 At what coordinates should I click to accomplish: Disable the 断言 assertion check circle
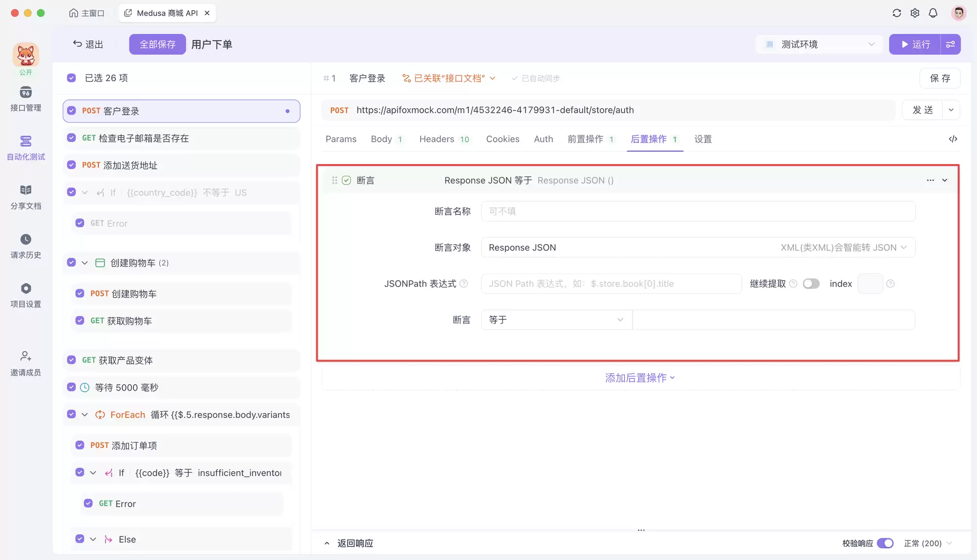[346, 180]
